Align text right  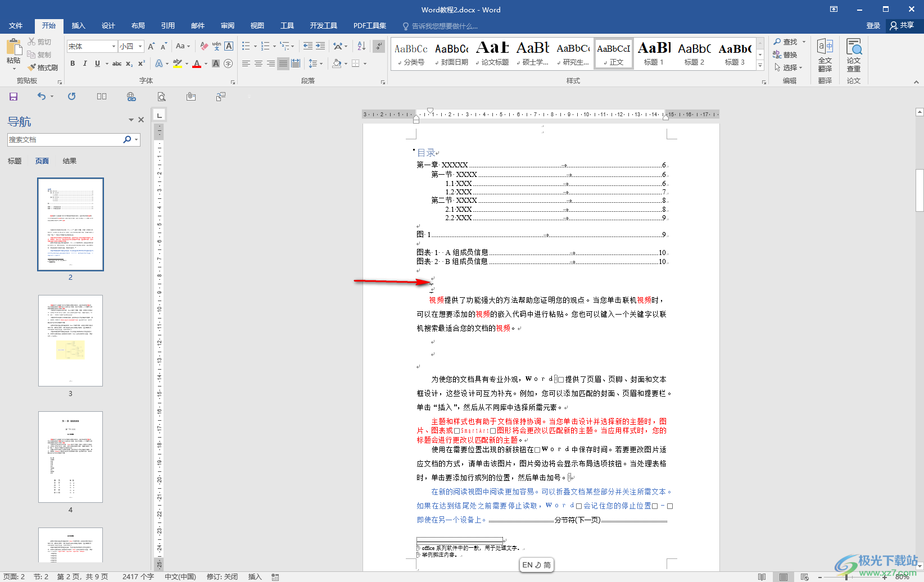[271, 63]
